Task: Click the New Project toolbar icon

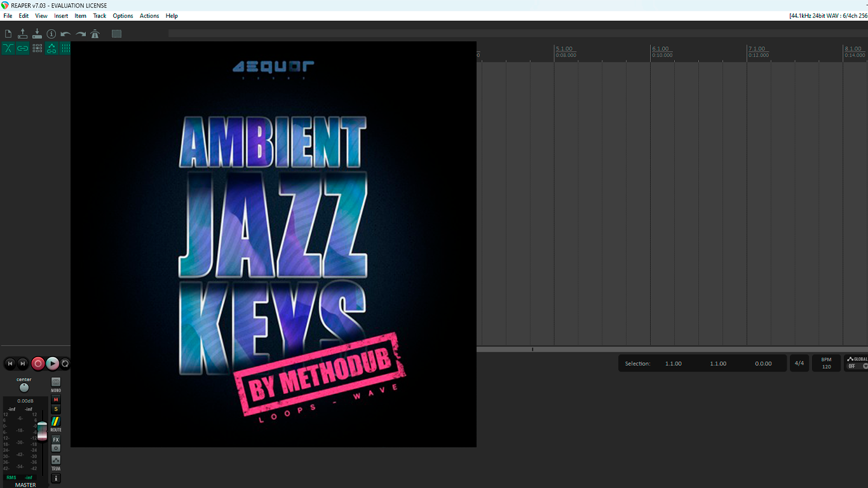Action: [x=8, y=34]
